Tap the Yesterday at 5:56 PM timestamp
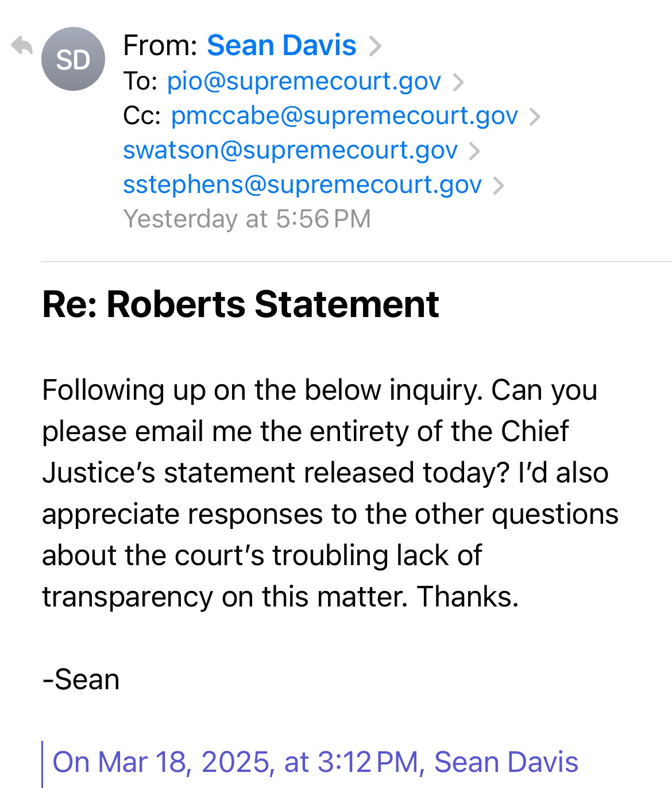 click(247, 219)
